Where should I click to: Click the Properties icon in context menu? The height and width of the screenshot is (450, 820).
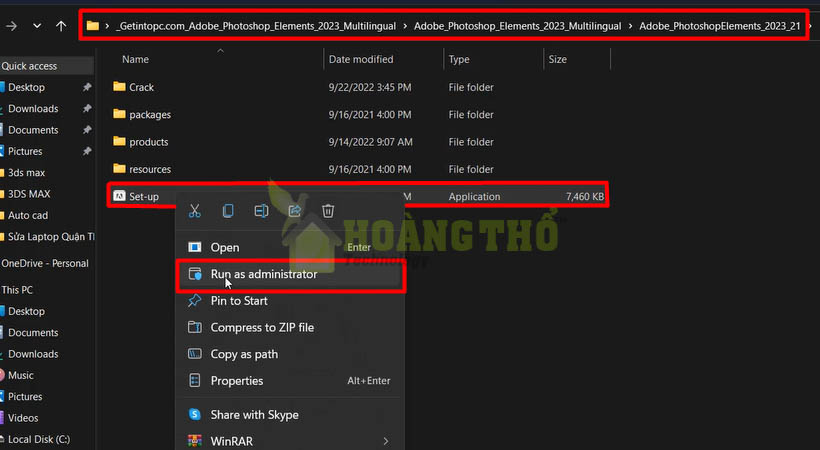(x=195, y=380)
